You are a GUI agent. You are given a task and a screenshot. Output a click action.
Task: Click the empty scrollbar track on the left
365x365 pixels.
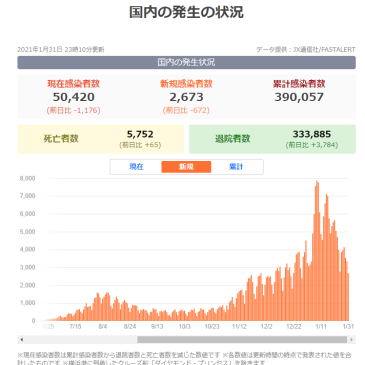coord(81,340)
